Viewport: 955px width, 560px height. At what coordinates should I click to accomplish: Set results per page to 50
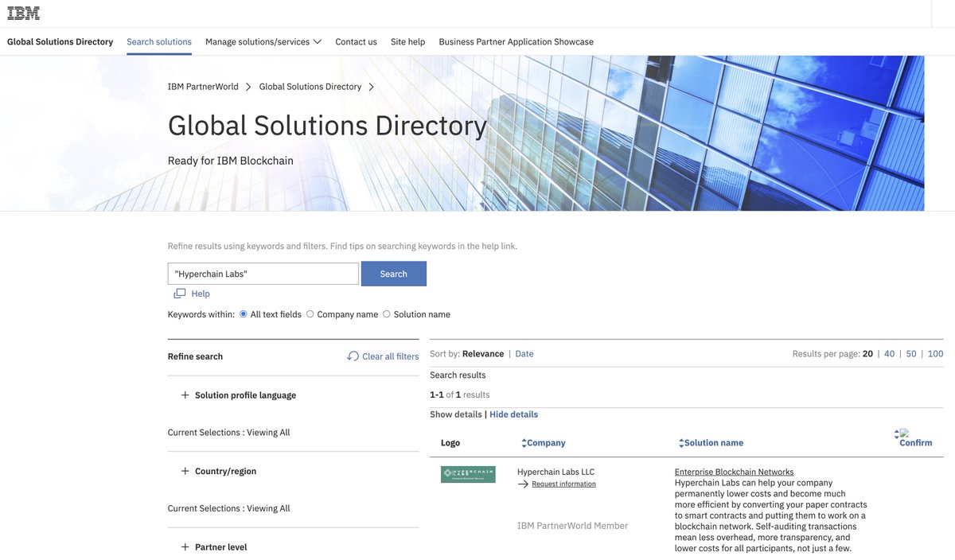pos(911,354)
